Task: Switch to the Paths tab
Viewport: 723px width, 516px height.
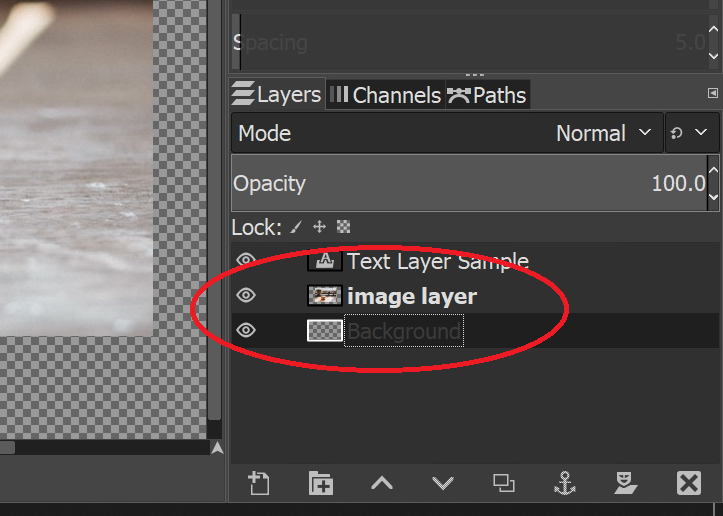Action: [487, 95]
